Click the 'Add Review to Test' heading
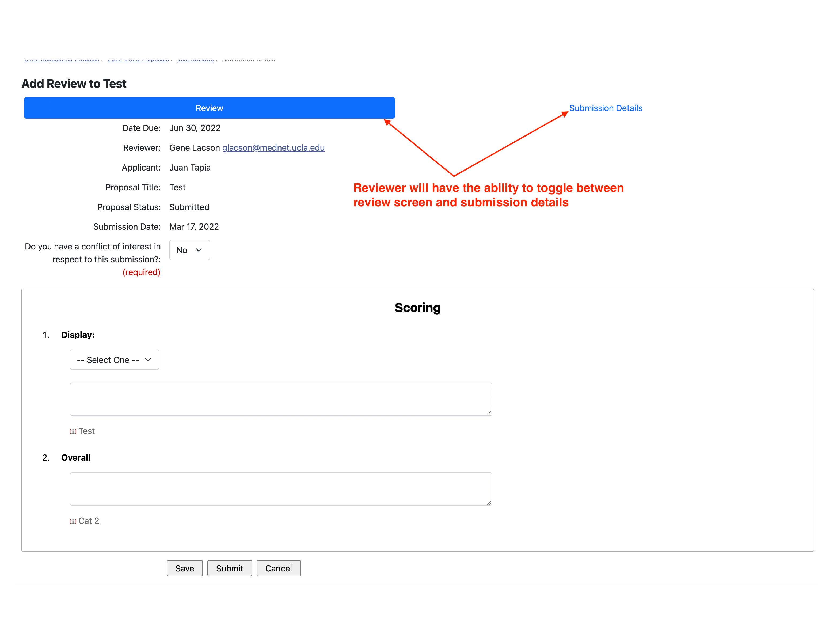The height and width of the screenshot is (644, 833). tap(74, 84)
